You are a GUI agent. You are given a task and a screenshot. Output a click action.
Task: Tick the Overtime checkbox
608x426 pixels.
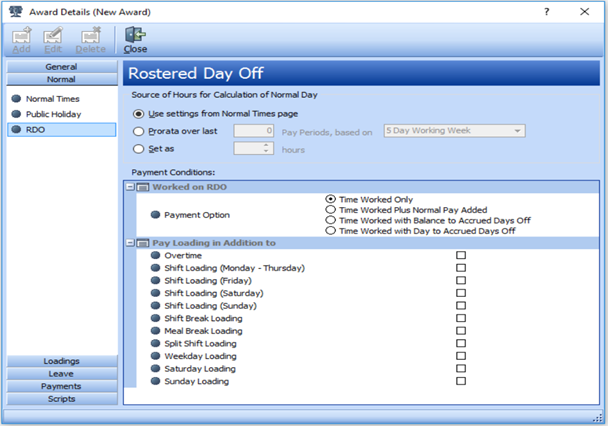[x=461, y=255]
